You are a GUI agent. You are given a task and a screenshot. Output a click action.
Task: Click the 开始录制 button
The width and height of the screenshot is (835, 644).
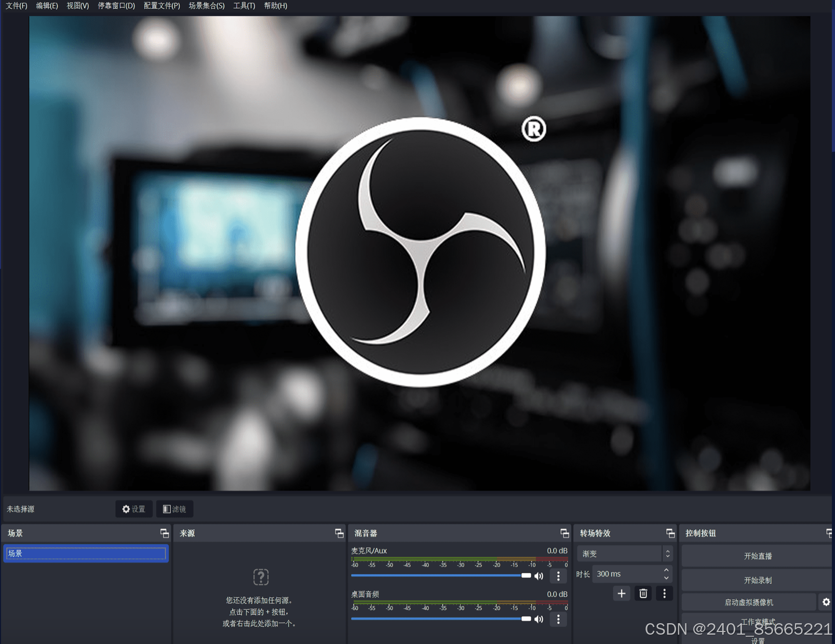[758, 581]
